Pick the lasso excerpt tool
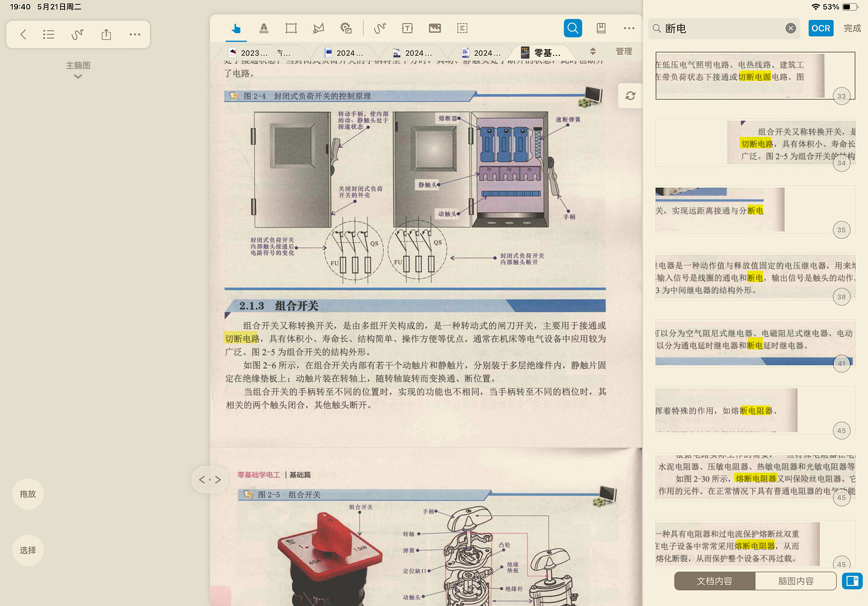868x606 pixels. [x=318, y=28]
